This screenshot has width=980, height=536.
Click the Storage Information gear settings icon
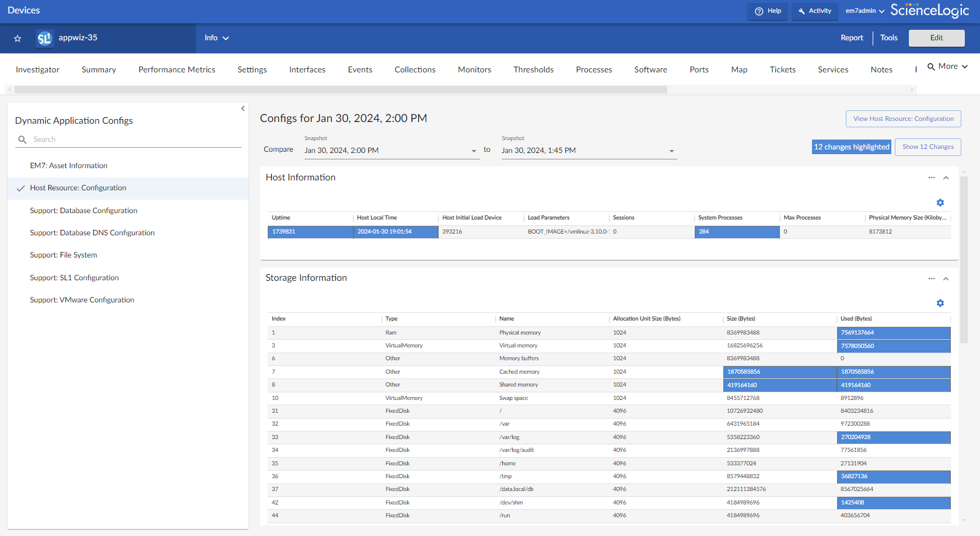point(940,303)
